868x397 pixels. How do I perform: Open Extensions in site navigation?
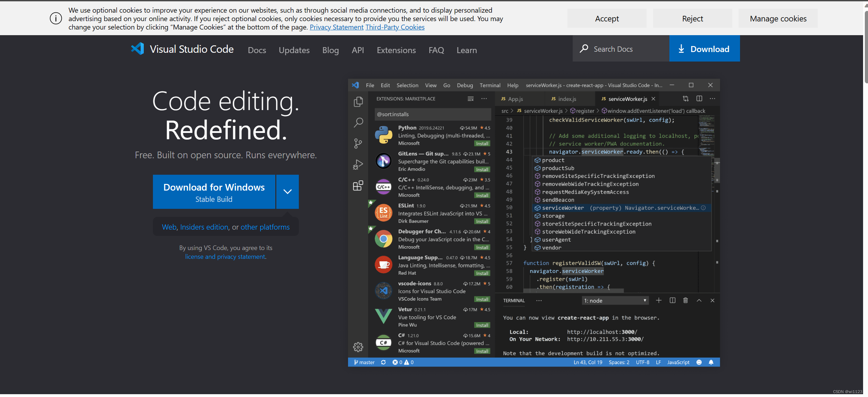396,50
